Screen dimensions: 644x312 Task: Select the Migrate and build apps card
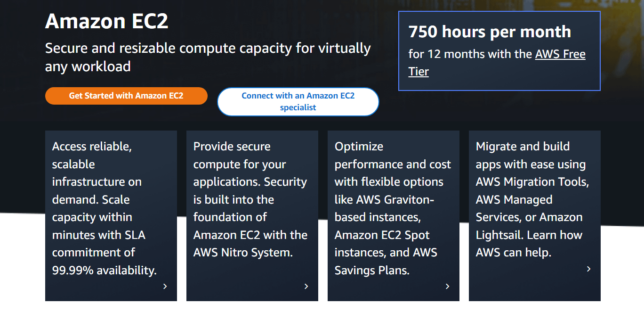(x=535, y=216)
